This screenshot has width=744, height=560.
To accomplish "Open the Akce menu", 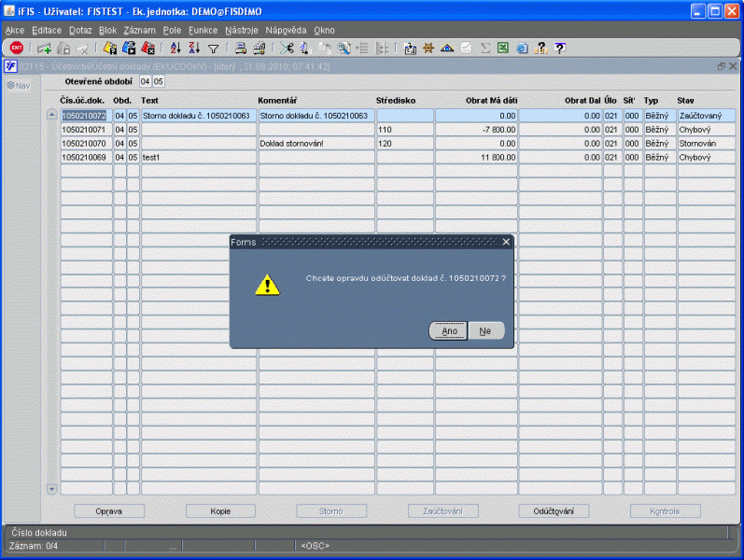I will coord(15,31).
